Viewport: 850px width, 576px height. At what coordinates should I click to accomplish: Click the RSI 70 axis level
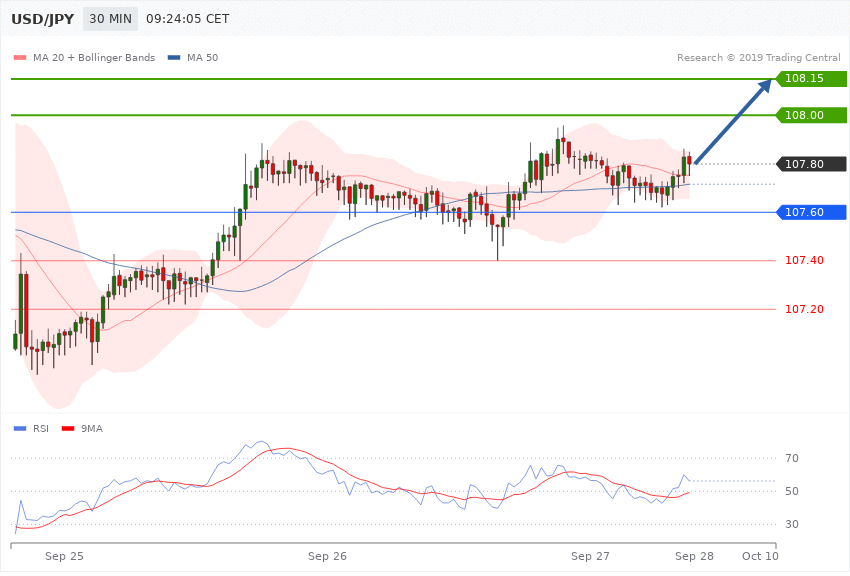click(x=792, y=458)
